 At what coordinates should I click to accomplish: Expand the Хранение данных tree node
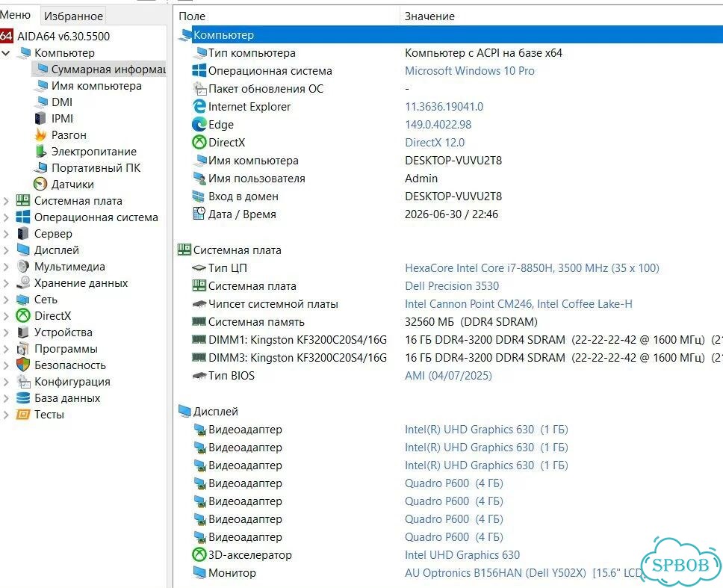click(x=5, y=283)
